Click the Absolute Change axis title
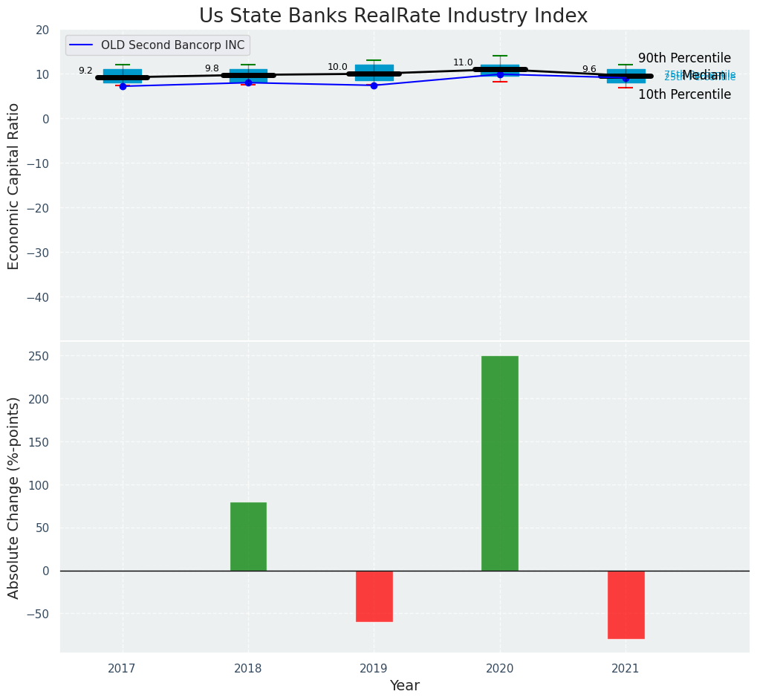Image resolution: width=757 pixels, height=700 pixels. point(14,497)
